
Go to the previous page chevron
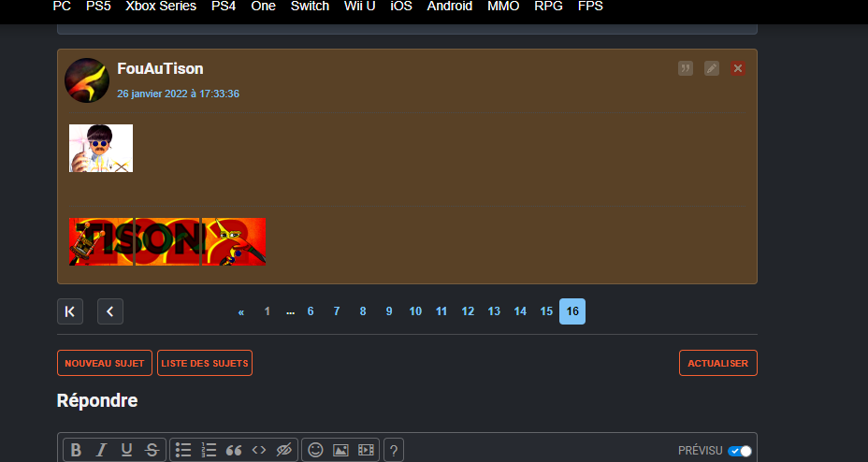[x=110, y=311]
